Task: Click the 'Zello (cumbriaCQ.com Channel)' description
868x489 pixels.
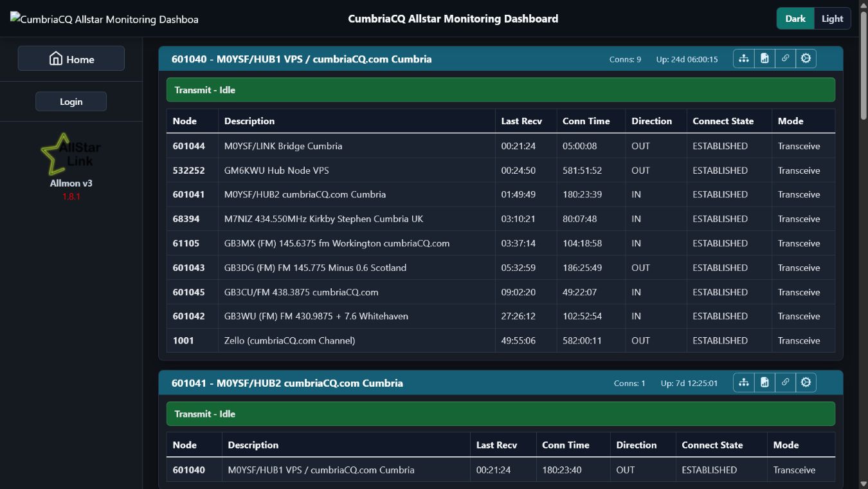Action: [x=289, y=340]
